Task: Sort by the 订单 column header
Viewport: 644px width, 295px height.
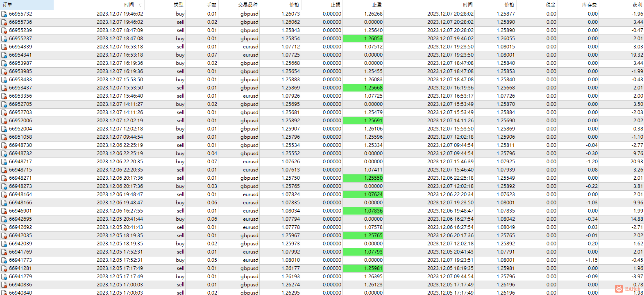Action: 27,5
